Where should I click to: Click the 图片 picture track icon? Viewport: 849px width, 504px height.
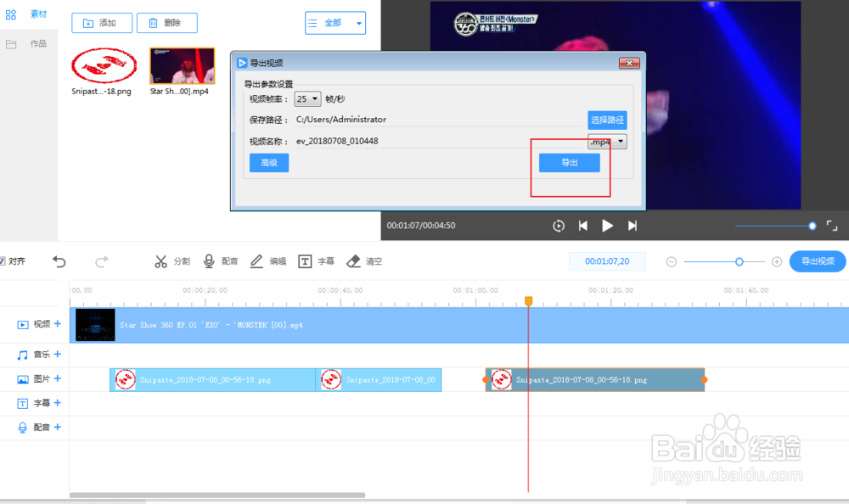click(23, 379)
